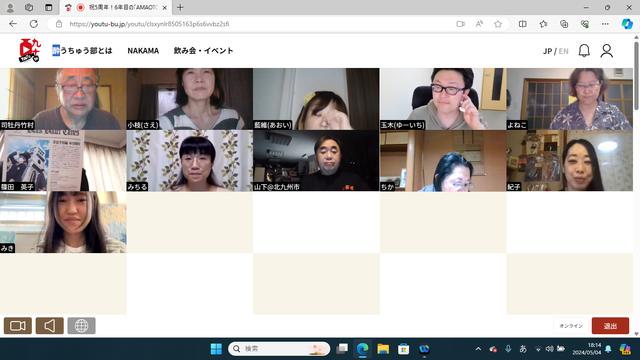Open Microsoft Edge from the taskbar
The width and height of the screenshot is (640, 360).
point(362,349)
